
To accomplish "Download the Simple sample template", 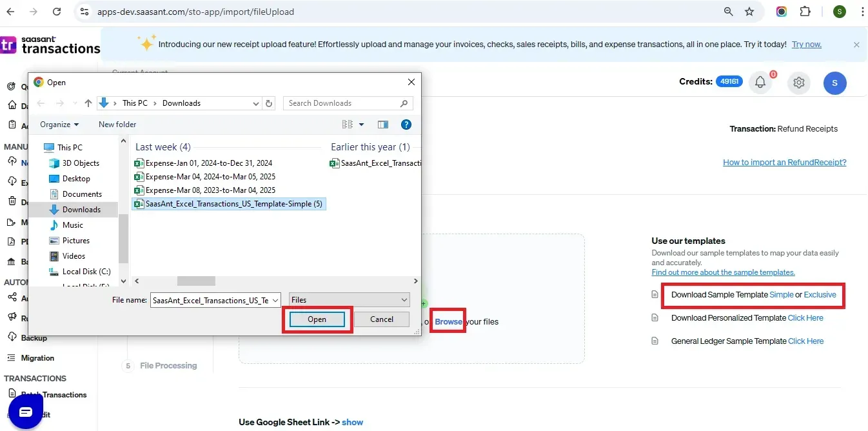I will coord(782,295).
